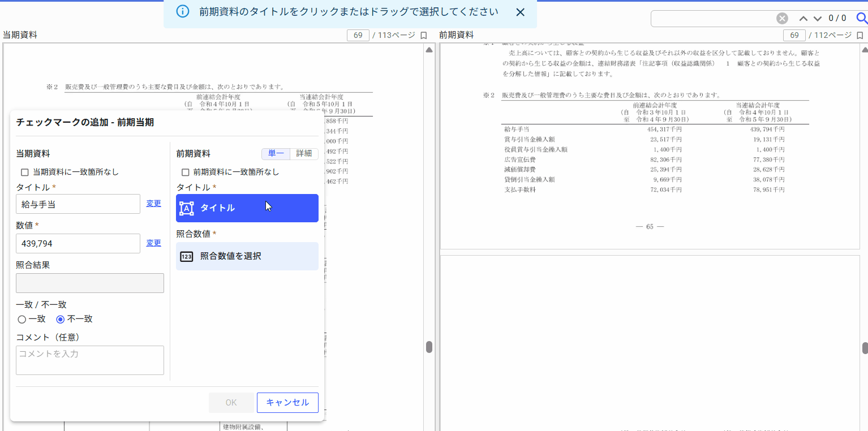Screen dimensions: 868x431
Task: Click the 当期資料 scrollbar up arrow
Action: point(429,50)
